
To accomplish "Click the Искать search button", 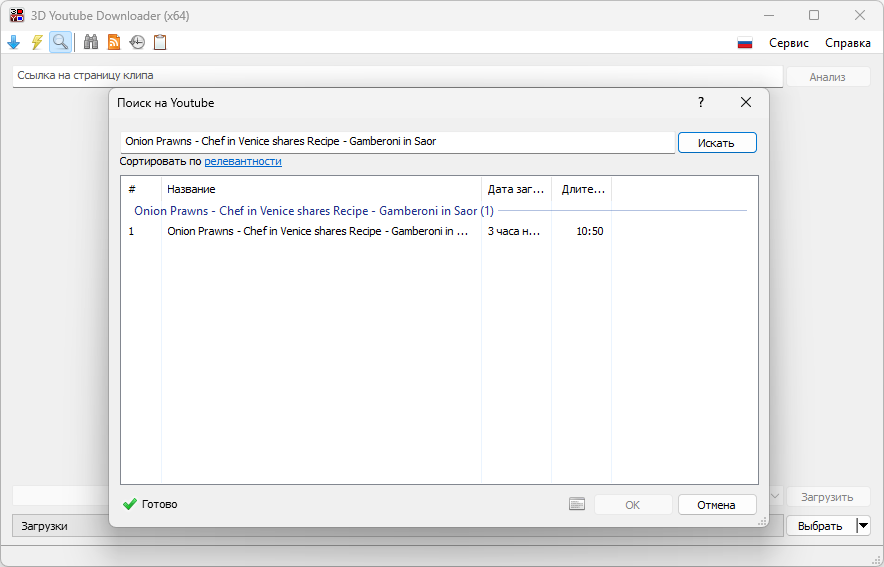I will point(717,143).
